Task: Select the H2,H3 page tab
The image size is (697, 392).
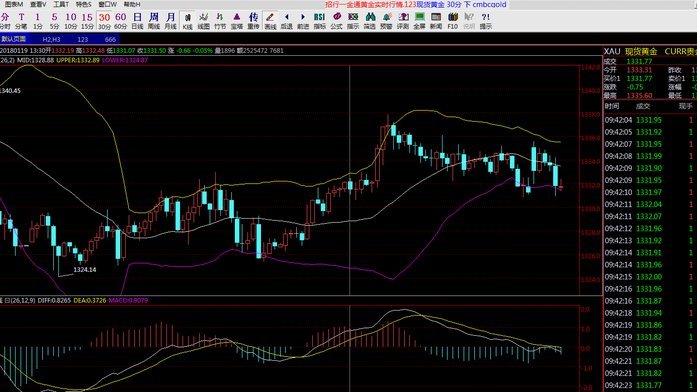Action: (51, 39)
